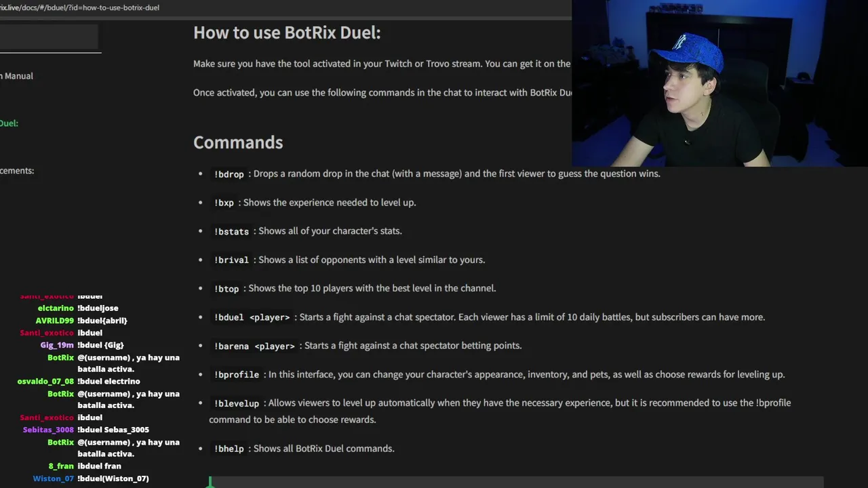Screen dimensions: 868x488
Task: Click the !bprofile command code
Action: [237, 375]
